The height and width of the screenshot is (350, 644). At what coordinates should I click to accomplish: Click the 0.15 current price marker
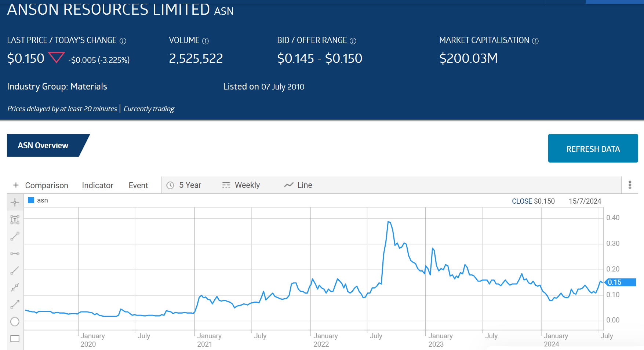pyautogui.click(x=620, y=282)
